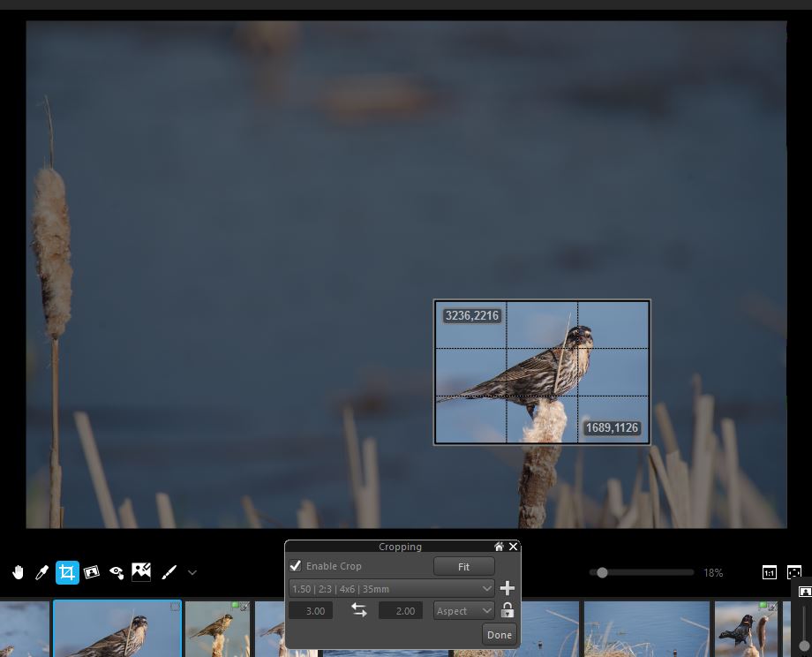The width and height of the screenshot is (812, 657).
Task: Pick the eyedropper white balance tool
Action: pyautogui.click(x=41, y=572)
